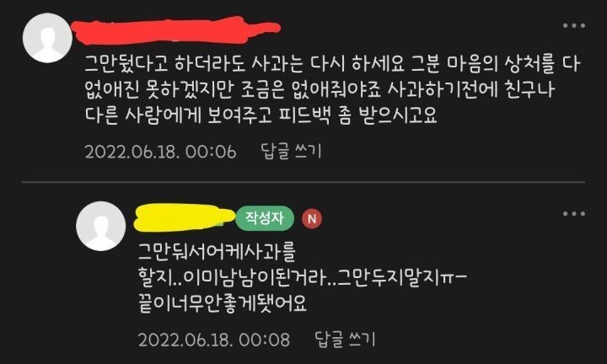Click 답글 쓰기 under the 00:08 reply
The image size is (607, 364).
tap(345, 340)
